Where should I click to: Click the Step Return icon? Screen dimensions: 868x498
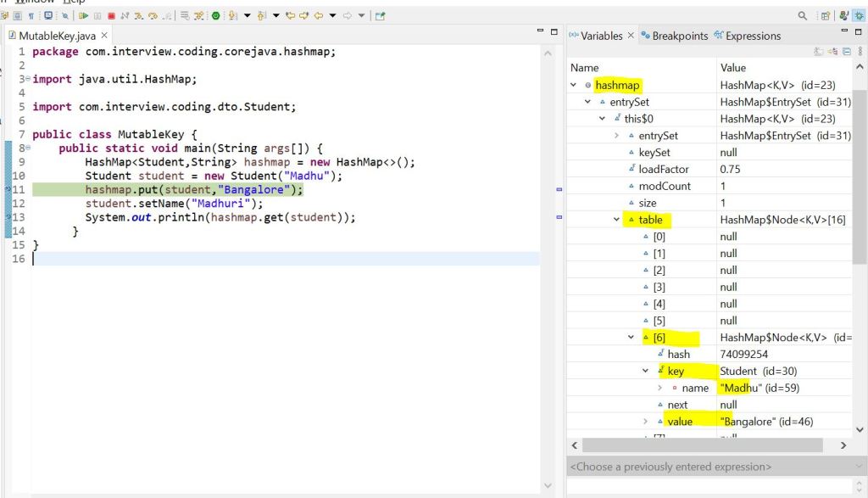pos(167,15)
